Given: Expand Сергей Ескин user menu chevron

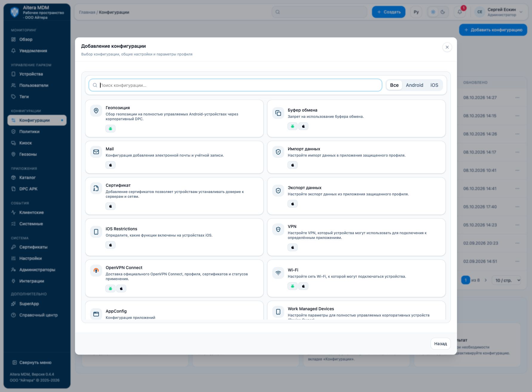Looking at the screenshot, I should 521,12.
